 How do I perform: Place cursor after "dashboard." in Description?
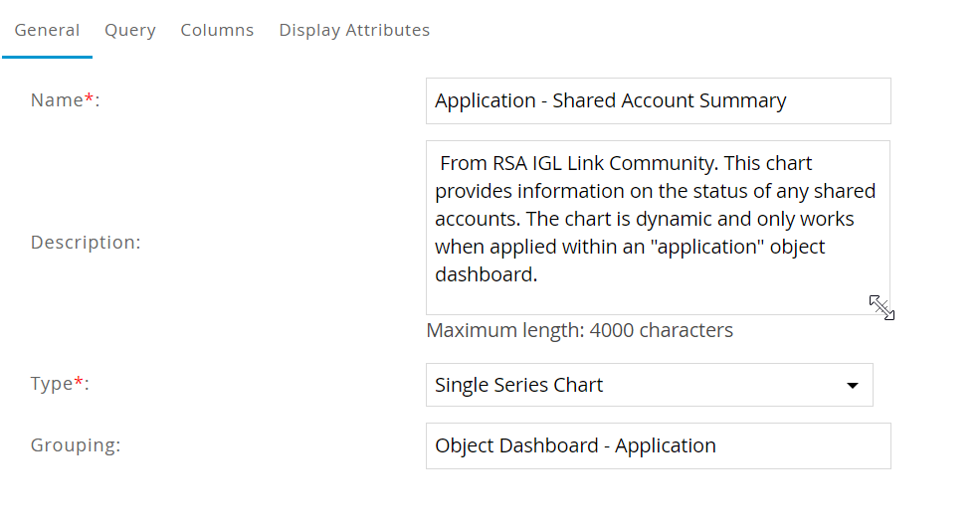coord(540,274)
